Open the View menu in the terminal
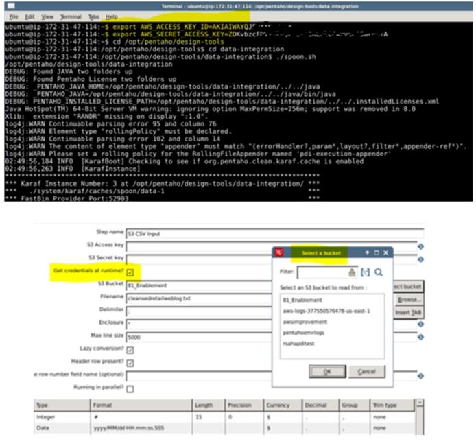The width and height of the screenshot is (476, 448). click(47, 16)
